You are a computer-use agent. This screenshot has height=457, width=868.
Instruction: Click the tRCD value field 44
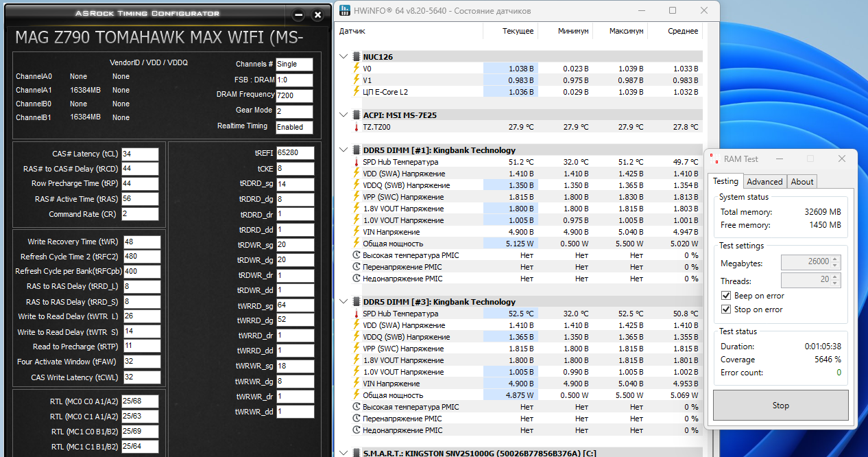coord(140,169)
